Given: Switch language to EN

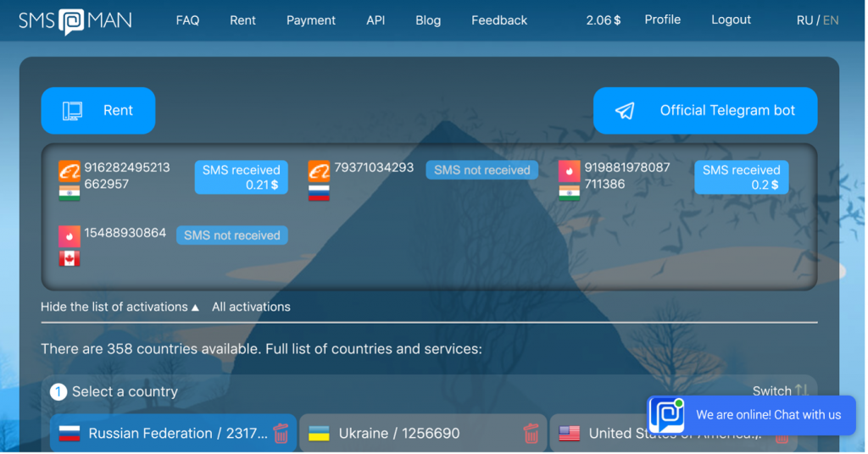Looking at the screenshot, I should pyautogui.click(x=831, y=20).
